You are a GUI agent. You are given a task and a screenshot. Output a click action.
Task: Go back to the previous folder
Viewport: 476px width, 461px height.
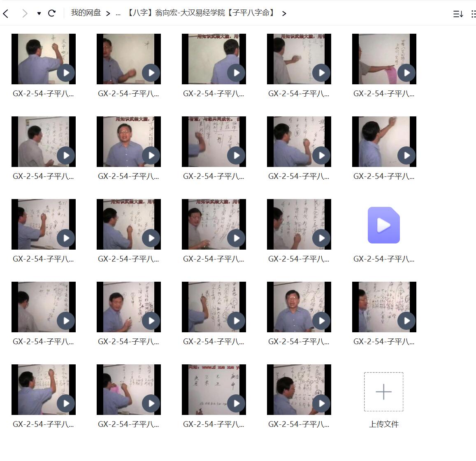(6, 13)
